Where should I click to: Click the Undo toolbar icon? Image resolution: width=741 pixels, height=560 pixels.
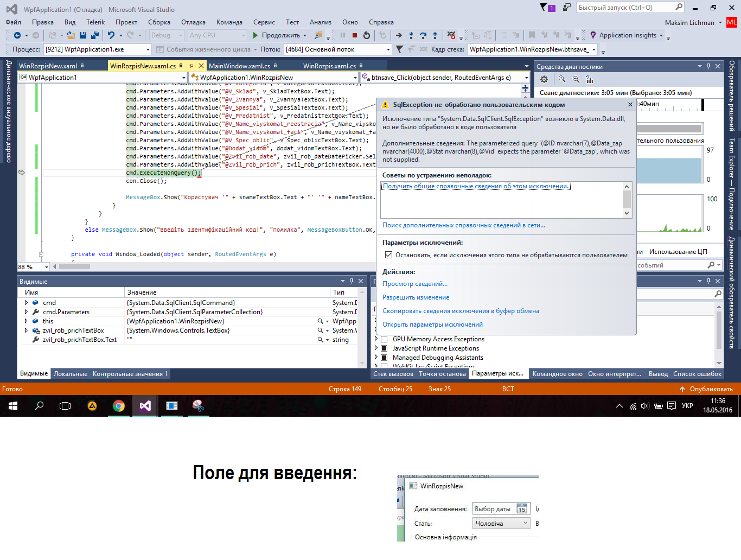click(111, 35)
